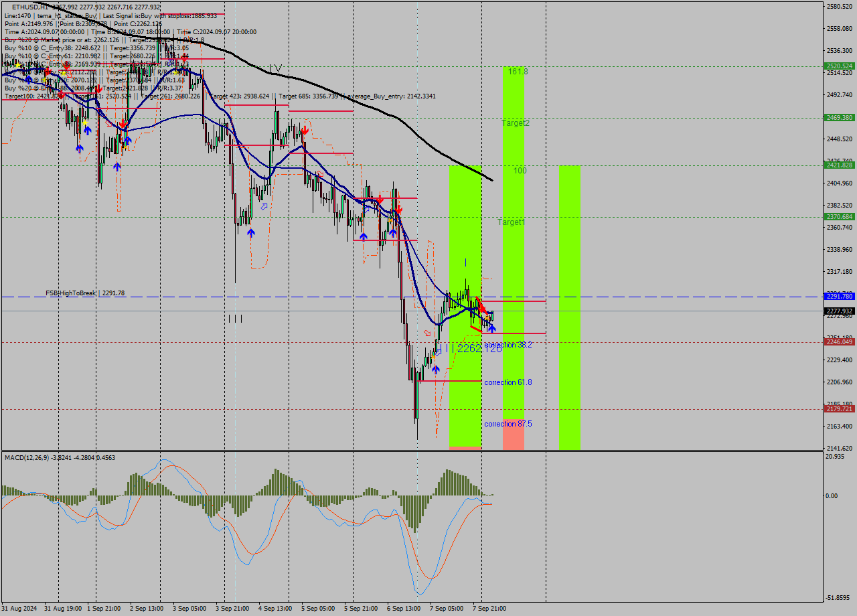The image size is (857, 616).
Task: Select the blue buy arrow near 7 Sep 21:00
Action: [x=493, y=328]
